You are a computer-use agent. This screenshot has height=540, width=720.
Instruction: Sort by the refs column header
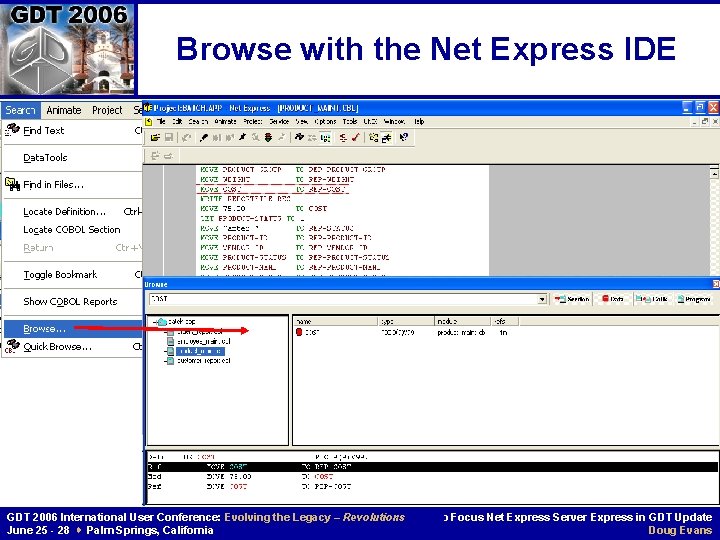pos(505,321)
